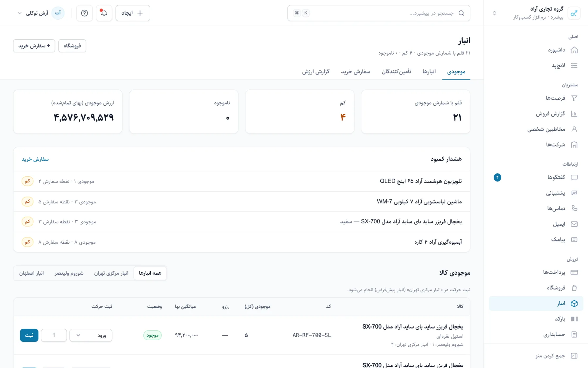
Task: Switch to the انبارها tab
Action: click(429, 72)
